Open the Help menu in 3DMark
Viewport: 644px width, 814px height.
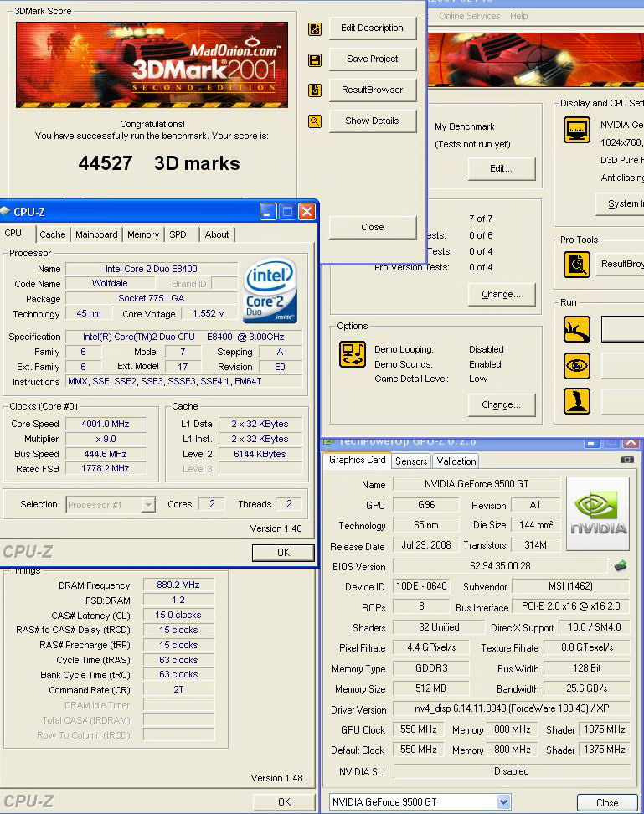(518, 16)
